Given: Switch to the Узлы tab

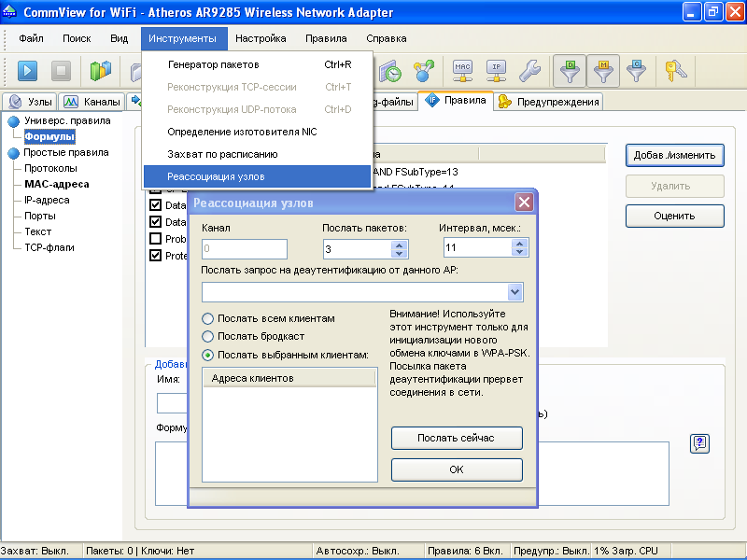Looking at the screenshot, I should click(31, 102).
